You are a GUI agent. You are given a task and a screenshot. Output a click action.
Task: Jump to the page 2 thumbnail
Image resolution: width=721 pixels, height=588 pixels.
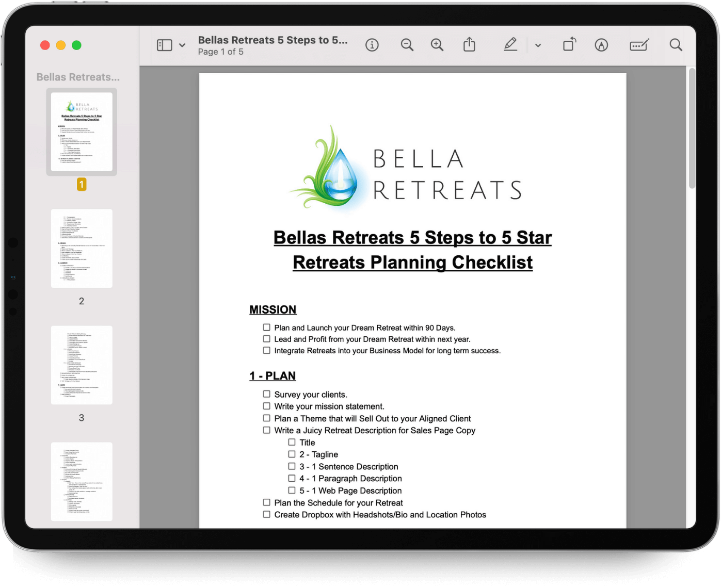pos(82,248)
